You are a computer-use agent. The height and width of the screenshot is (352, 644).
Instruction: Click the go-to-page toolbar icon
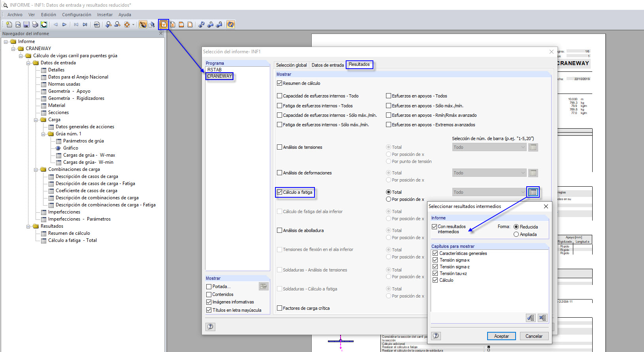click(x=97, y=24)
